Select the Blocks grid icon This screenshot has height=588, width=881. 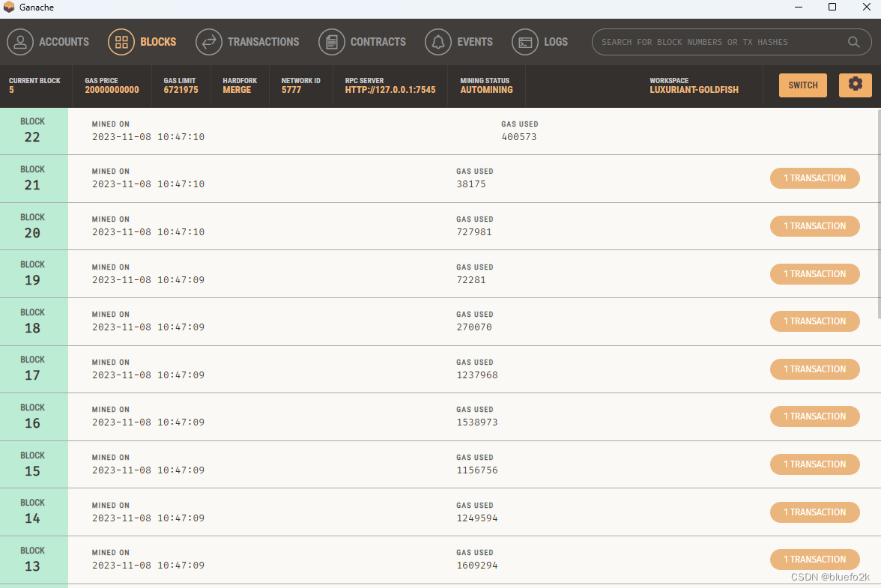tap(121, 42)
